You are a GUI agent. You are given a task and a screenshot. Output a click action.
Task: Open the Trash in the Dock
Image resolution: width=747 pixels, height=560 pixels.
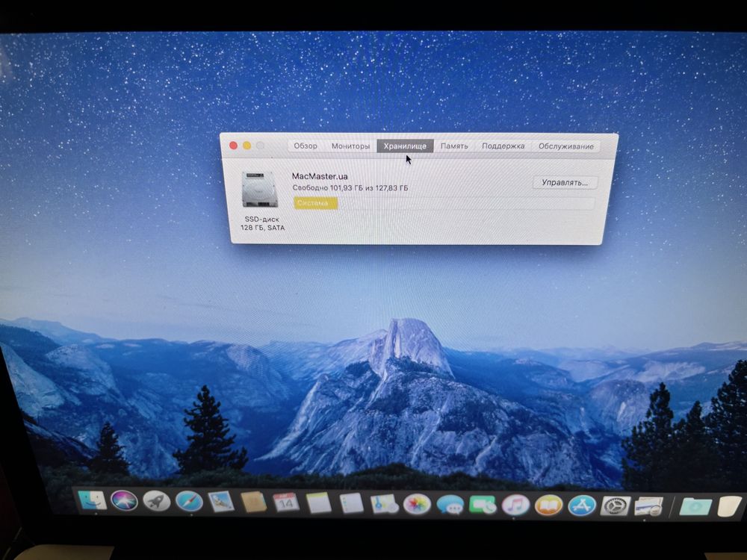click(730, 505)
